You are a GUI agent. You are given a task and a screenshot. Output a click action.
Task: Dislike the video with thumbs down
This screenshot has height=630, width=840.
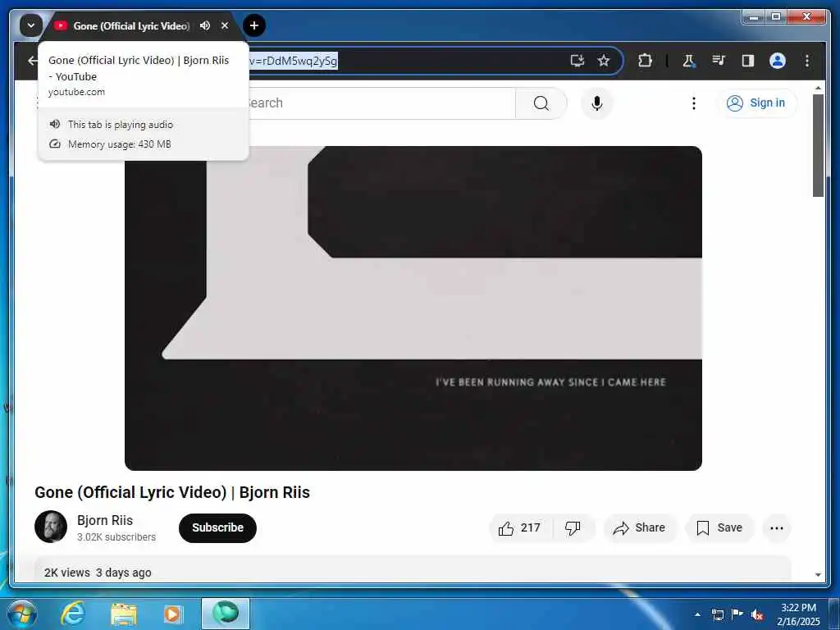coord(573,527)
